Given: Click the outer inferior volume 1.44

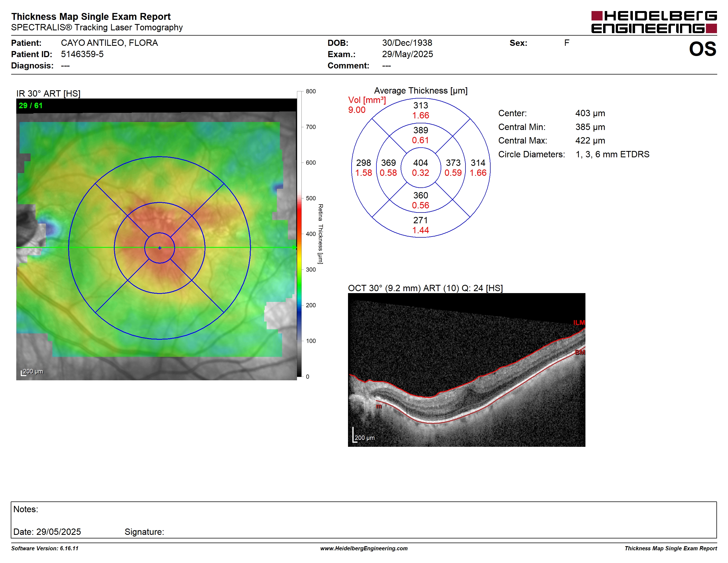Looking at the screenshot, I should 421,230.
